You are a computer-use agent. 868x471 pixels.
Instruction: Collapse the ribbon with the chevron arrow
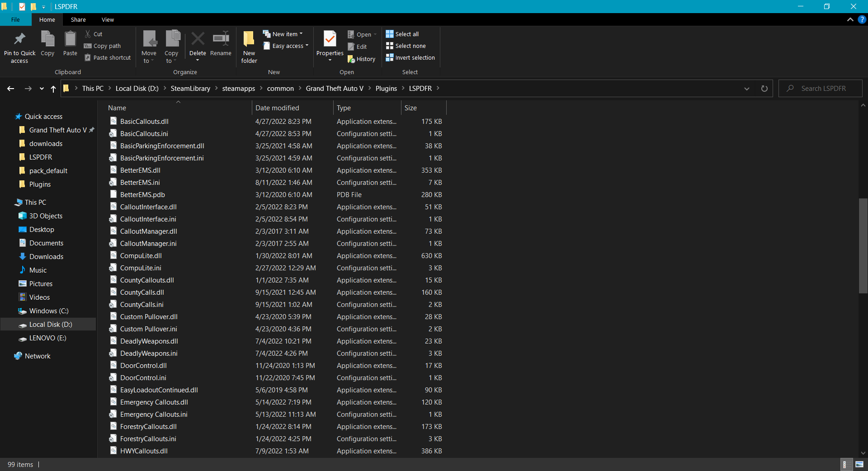coord(850,19)
